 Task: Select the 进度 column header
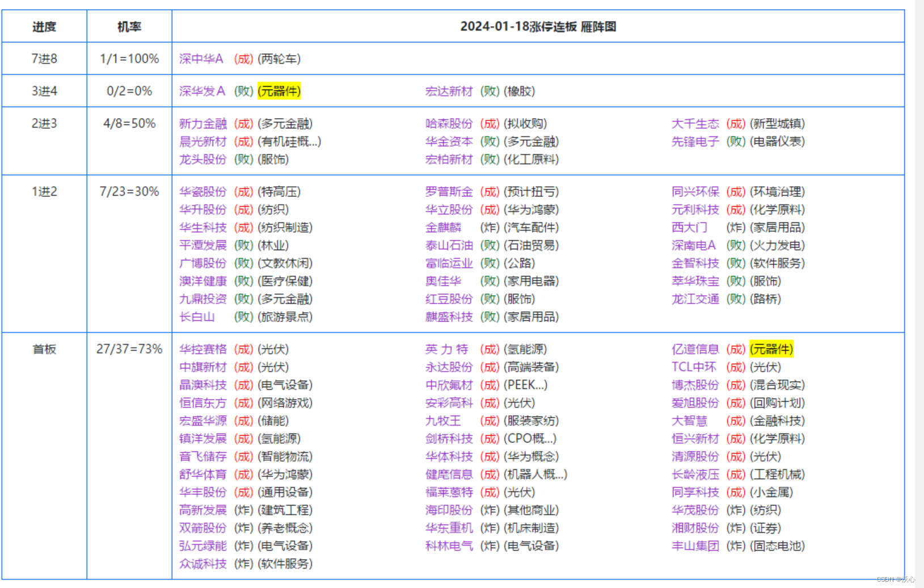click(44, 27)
